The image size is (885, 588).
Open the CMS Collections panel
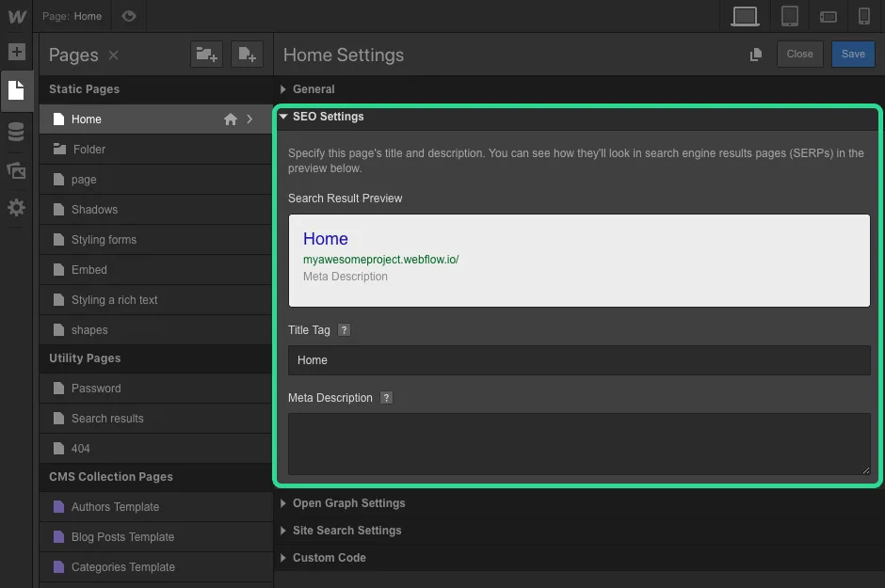(x=16, y=132)
